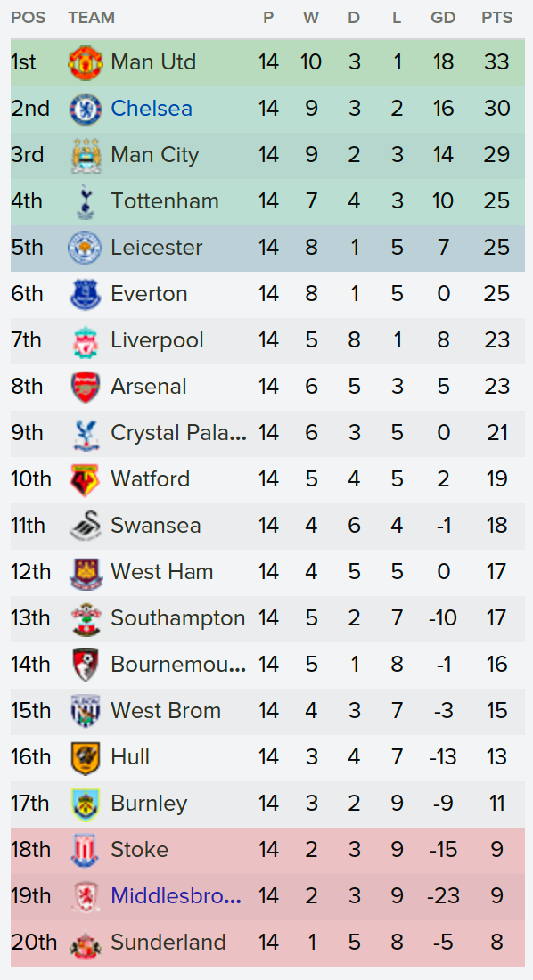This screenshot has width=533, height=980.
Task: Sort table by PTS column header
Action: coord(496,18)
